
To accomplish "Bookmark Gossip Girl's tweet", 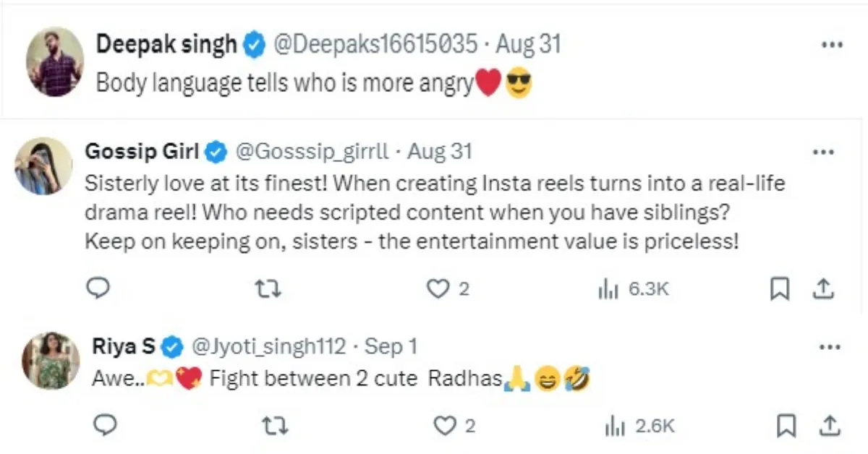I will click(778, 289).
